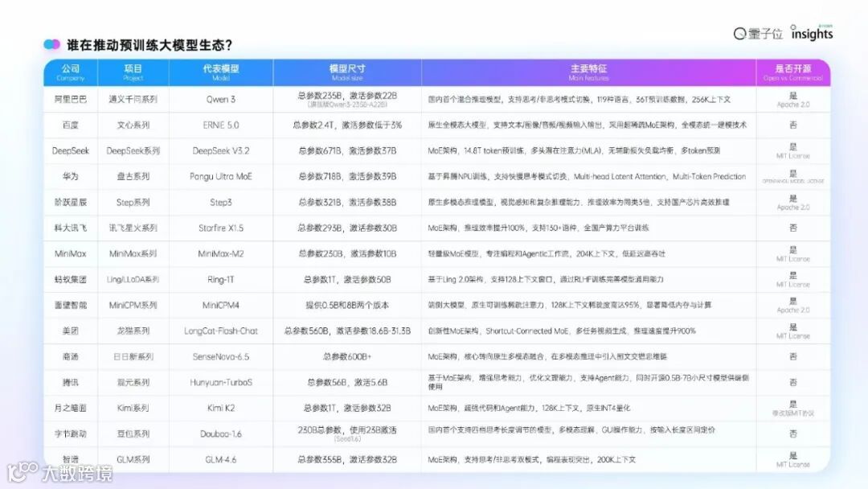Click the model cell Ring-1T

221,279
